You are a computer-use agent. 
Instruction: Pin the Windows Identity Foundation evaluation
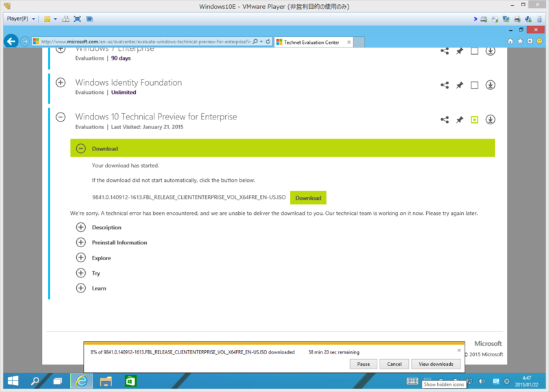460,85
